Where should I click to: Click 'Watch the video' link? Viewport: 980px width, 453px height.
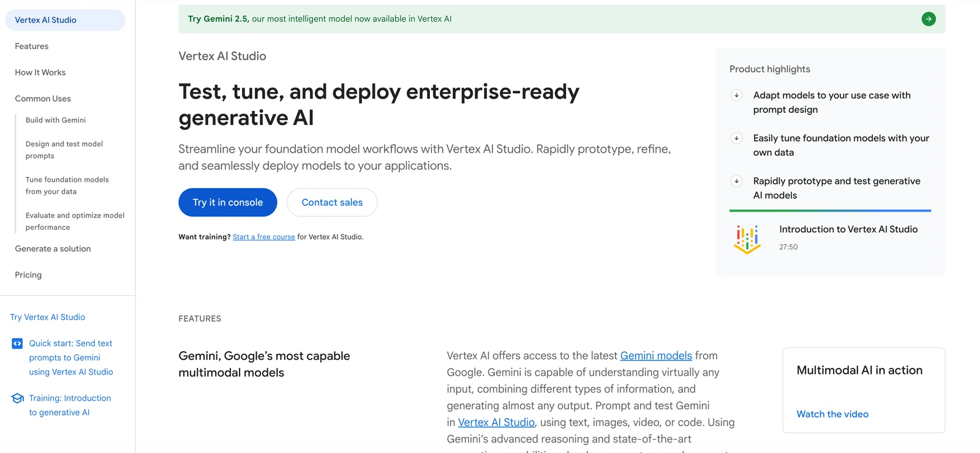pos(832,414)
